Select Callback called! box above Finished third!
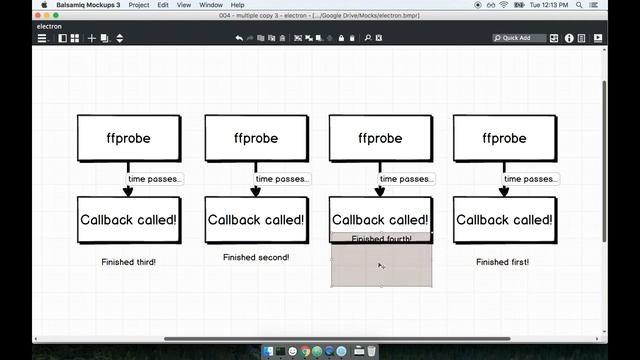 [129, 220]
